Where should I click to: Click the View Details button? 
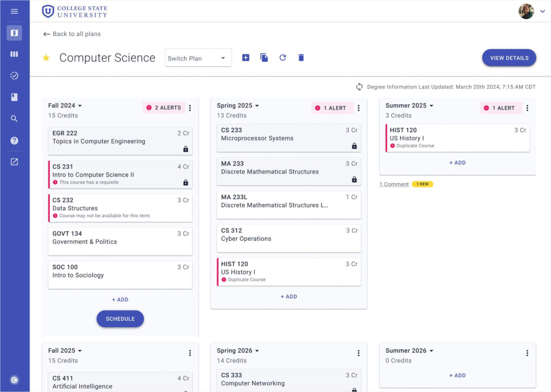pyautogui.click(x=509, y=58)
